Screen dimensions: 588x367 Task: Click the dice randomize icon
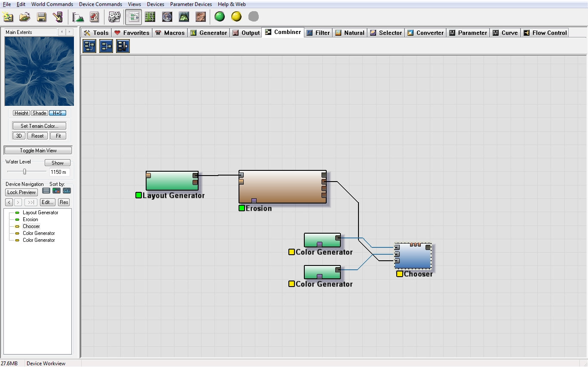(114, 17)
